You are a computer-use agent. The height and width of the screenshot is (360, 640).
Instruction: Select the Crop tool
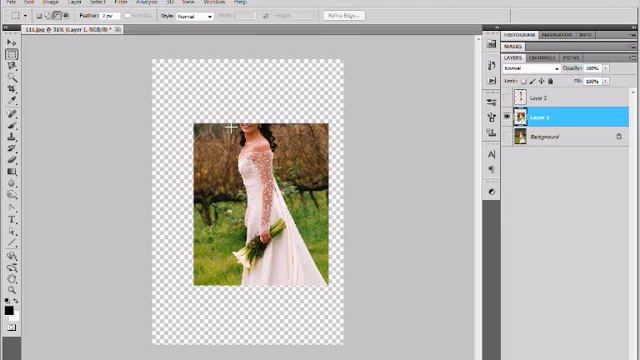coord(11,89)
